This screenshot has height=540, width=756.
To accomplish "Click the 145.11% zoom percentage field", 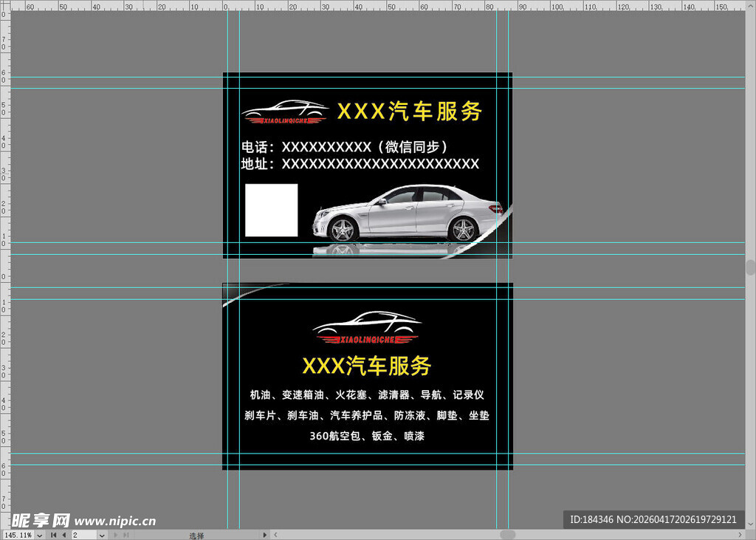I will [x=18, y=535].
